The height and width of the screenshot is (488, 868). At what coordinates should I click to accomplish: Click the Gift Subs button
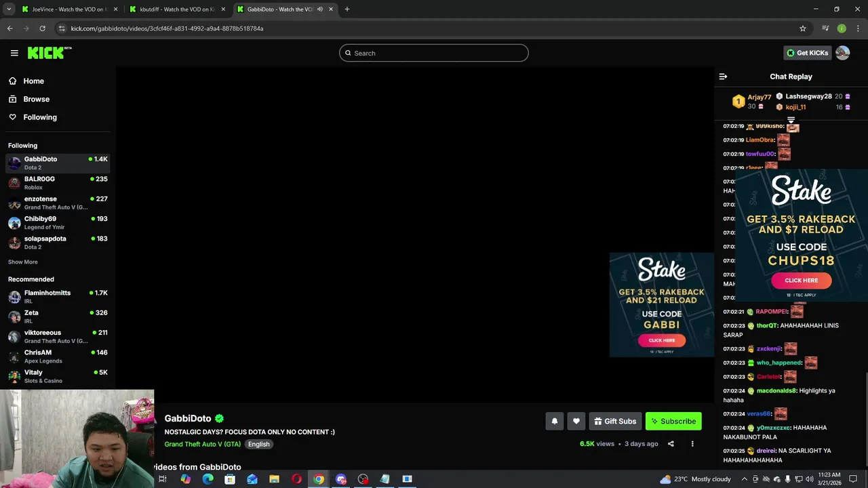[x=615, y=422]
